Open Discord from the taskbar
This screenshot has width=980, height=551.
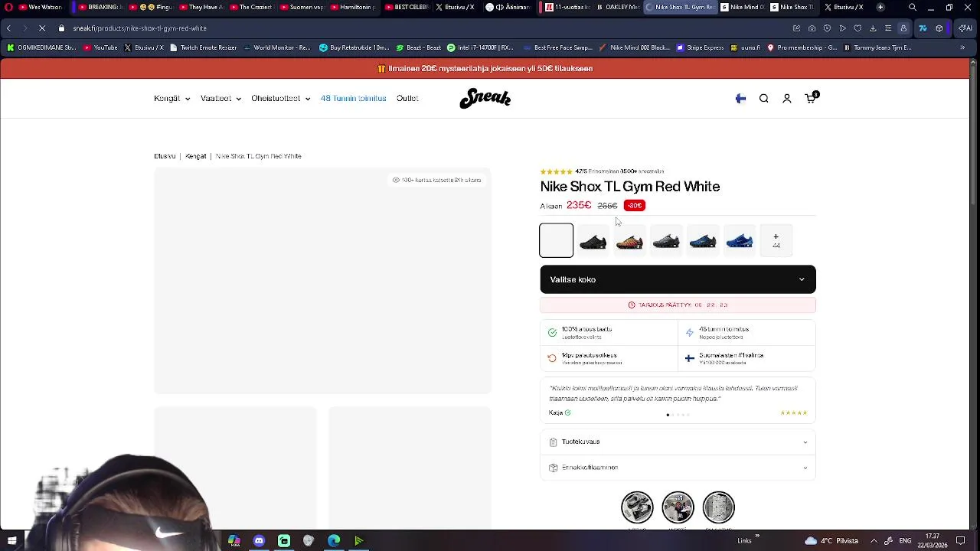pyautogui.click(x=259, y=541)
